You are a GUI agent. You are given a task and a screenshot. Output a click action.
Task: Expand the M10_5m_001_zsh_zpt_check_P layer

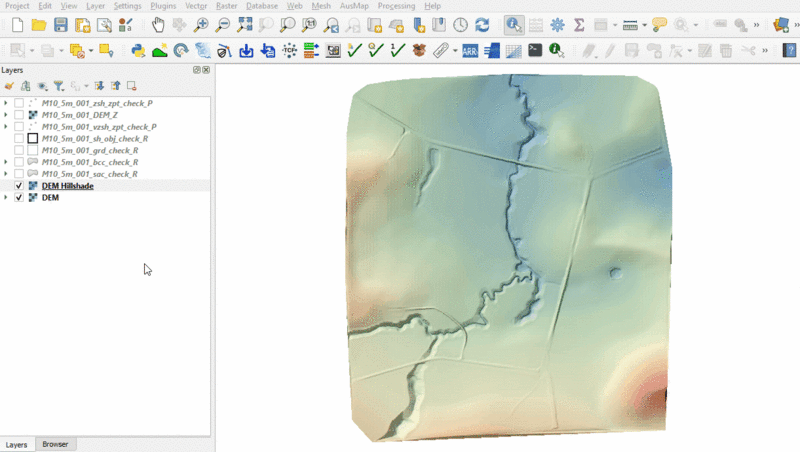[x=6, y=103]
